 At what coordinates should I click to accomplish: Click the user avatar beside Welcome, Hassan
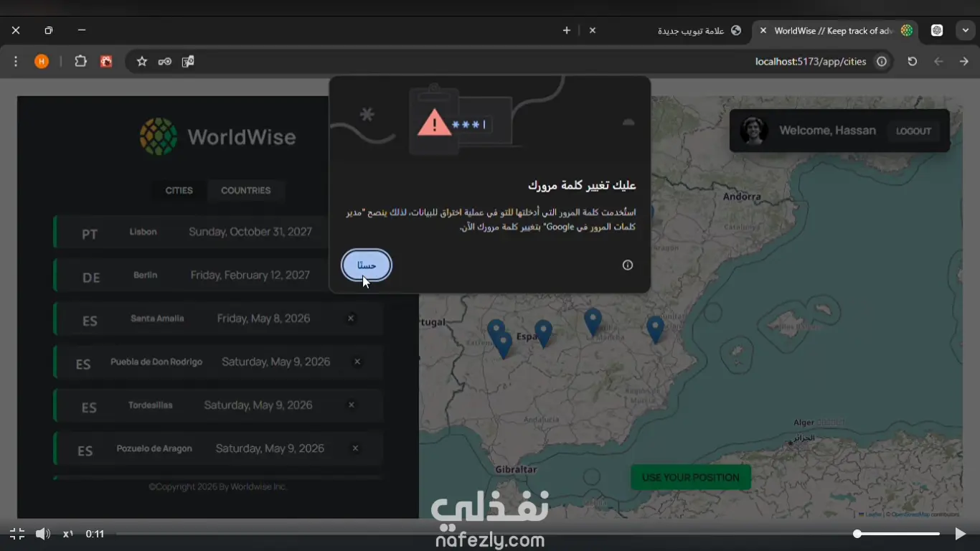pos(754,131)
